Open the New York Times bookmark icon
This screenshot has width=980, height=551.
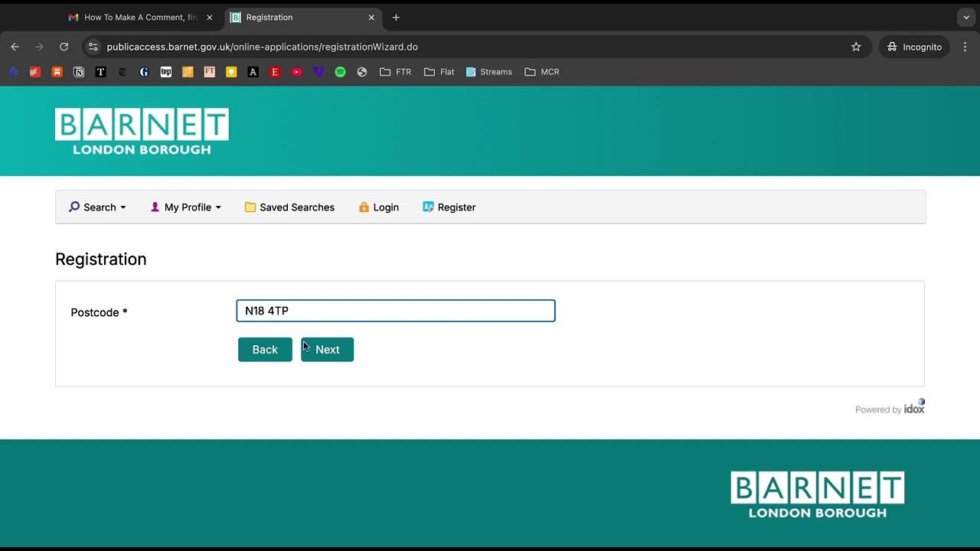(x=122, y=72)
